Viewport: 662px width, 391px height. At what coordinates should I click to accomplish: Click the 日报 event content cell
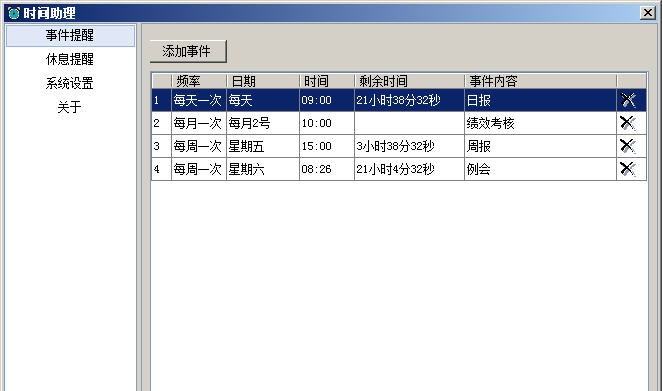click(540, 100)
